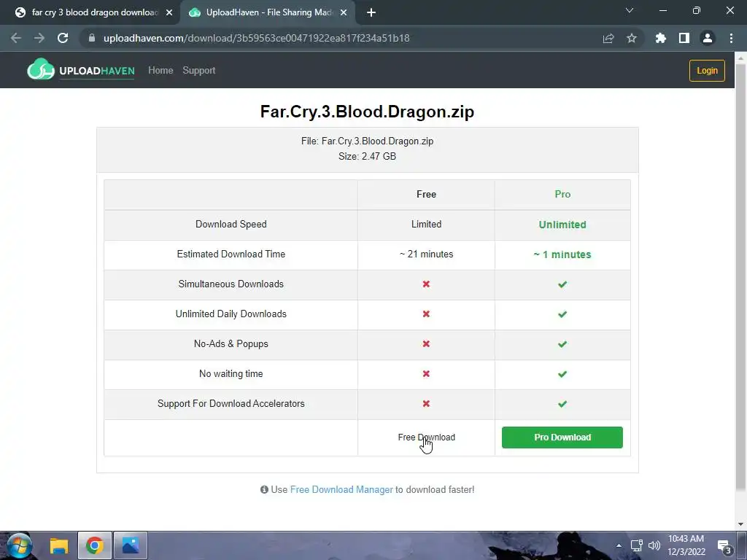Image resolution: width=747 pixels, height=560 pixels.
Task: Open the Extensions puzzle icon
Action: point(661,38)
